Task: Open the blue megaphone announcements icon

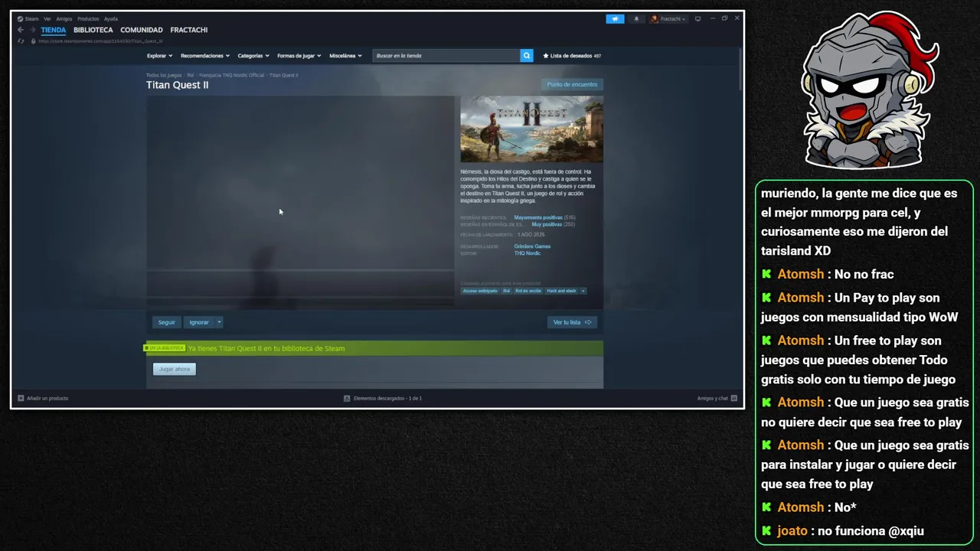Action: 615,18
